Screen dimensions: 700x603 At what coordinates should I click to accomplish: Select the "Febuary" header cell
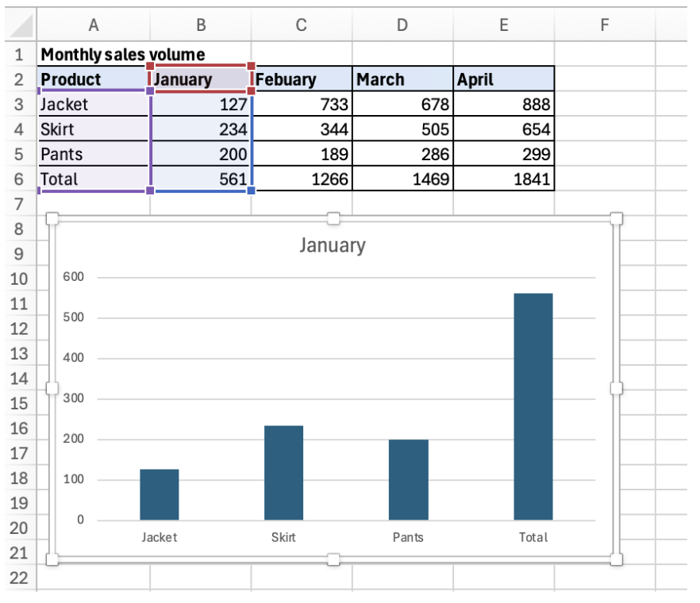point(300,79)
